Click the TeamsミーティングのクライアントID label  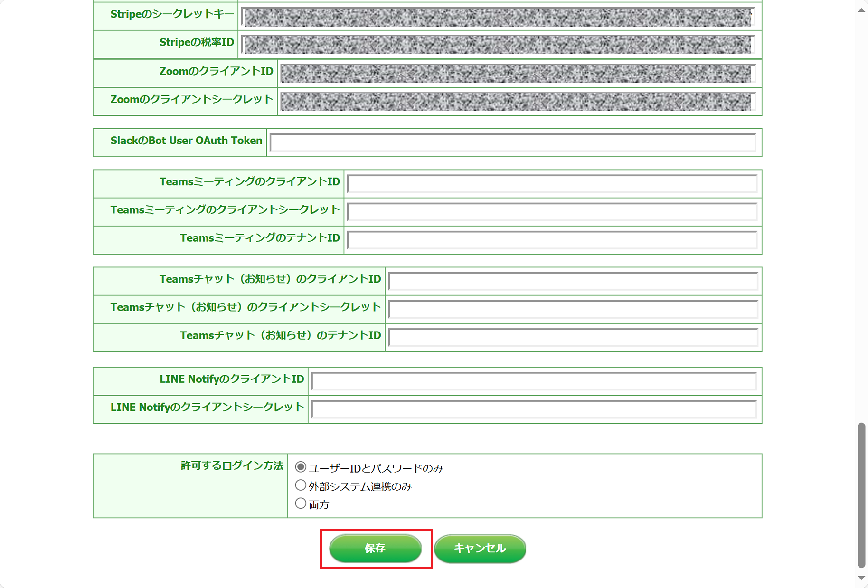tap(250, 181)
